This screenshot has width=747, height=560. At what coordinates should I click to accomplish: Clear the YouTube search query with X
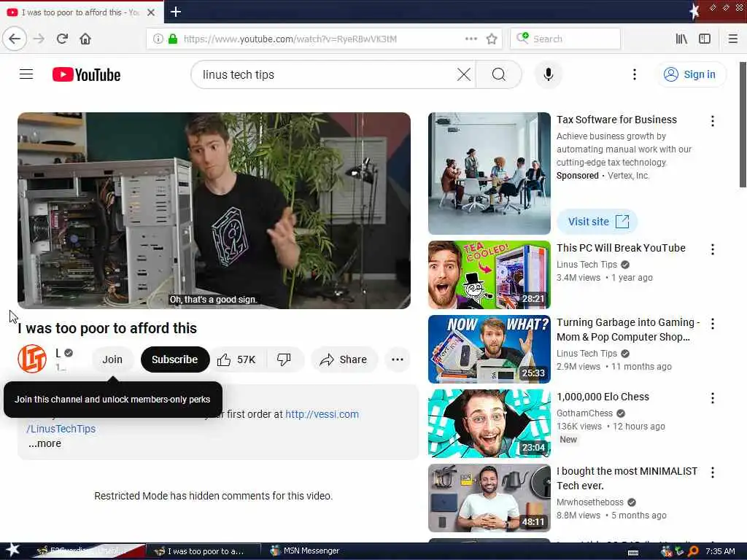pyautogui.click(x=463, y=74)
